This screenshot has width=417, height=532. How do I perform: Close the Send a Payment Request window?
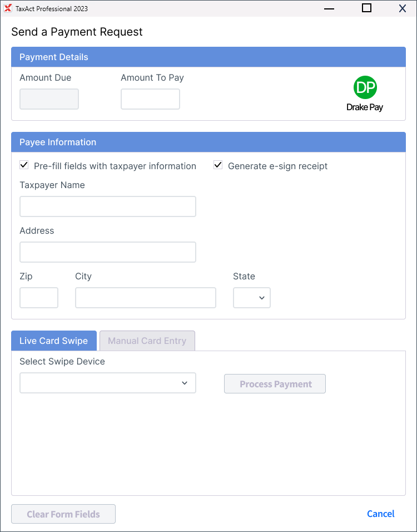[x=402, y=8]
